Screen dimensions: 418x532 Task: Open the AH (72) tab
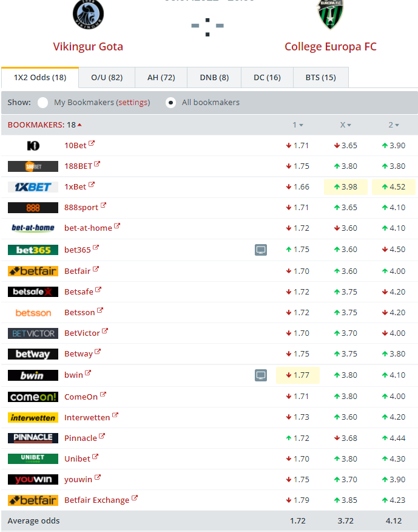pos(161,77)
